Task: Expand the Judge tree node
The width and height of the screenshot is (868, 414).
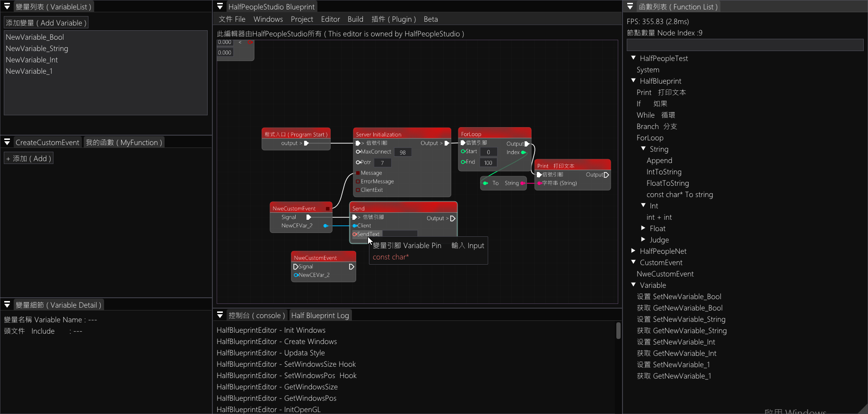Action: click(x=643, y=239)
